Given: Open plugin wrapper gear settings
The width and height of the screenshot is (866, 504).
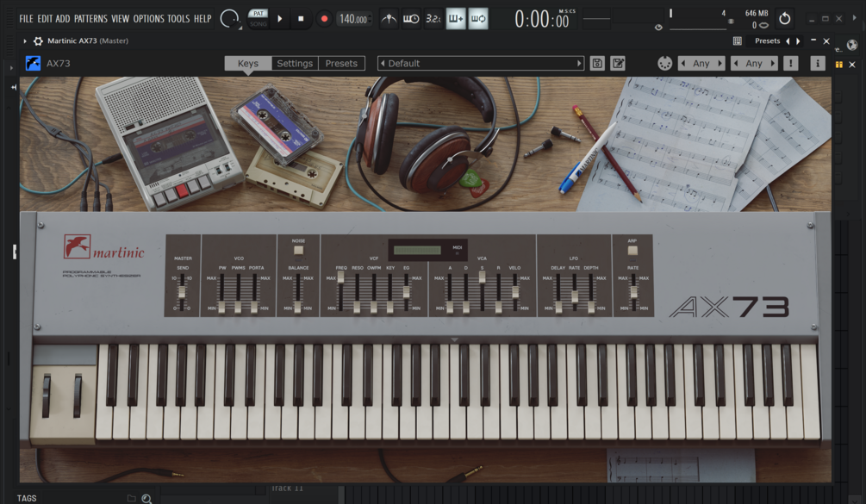Looking at the screenshot, I should tap(38, 40).
